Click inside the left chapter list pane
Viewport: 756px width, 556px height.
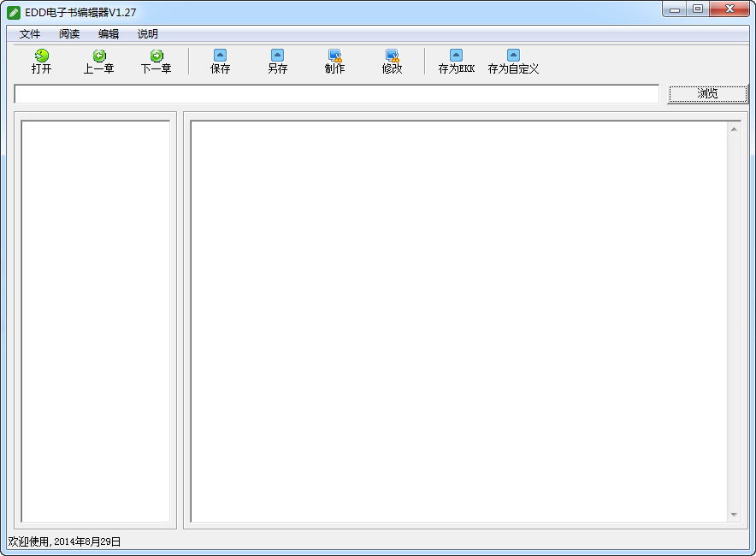coord(96,321)
